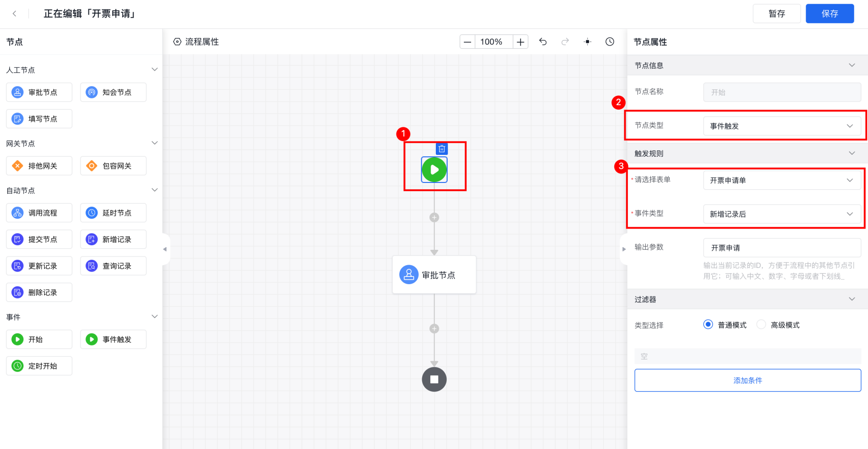Open the 节点类型 dropdown

point(782,126)
